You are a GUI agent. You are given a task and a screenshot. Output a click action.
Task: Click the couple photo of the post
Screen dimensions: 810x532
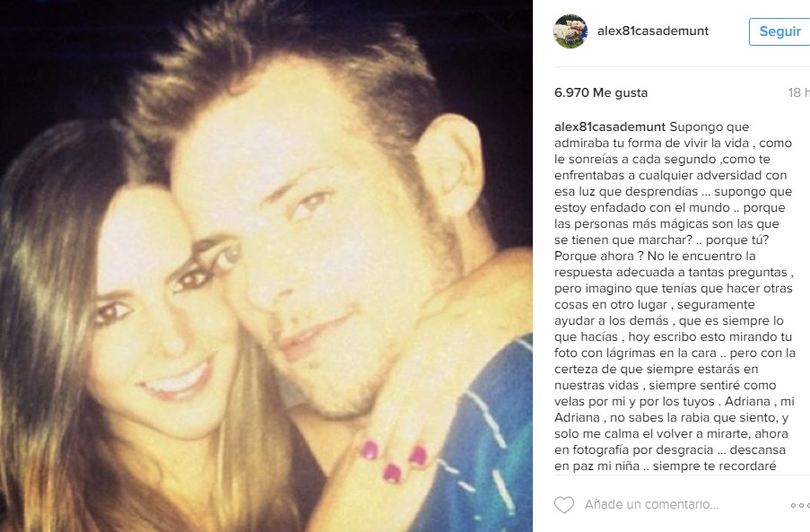(266, 266)
